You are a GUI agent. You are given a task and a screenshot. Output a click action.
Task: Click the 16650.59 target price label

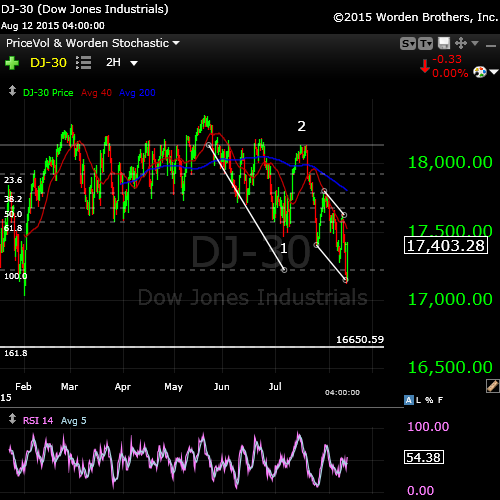[x=360, y=340]
